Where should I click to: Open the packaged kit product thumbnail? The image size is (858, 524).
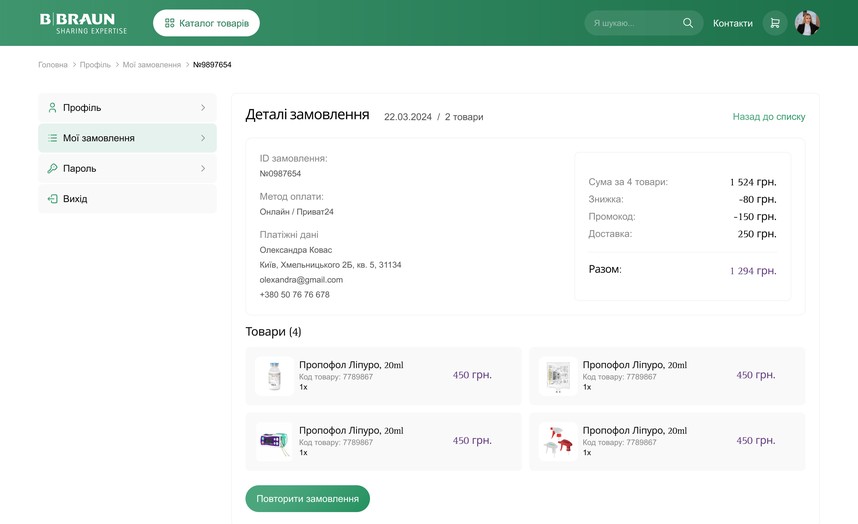[x=558, y=376]
